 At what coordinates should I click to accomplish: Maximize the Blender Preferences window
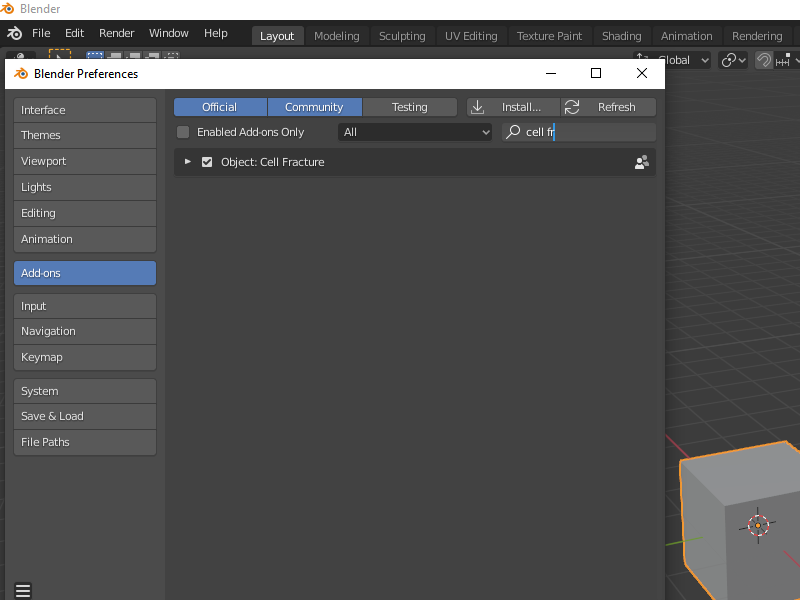click(x=595, y=73)
